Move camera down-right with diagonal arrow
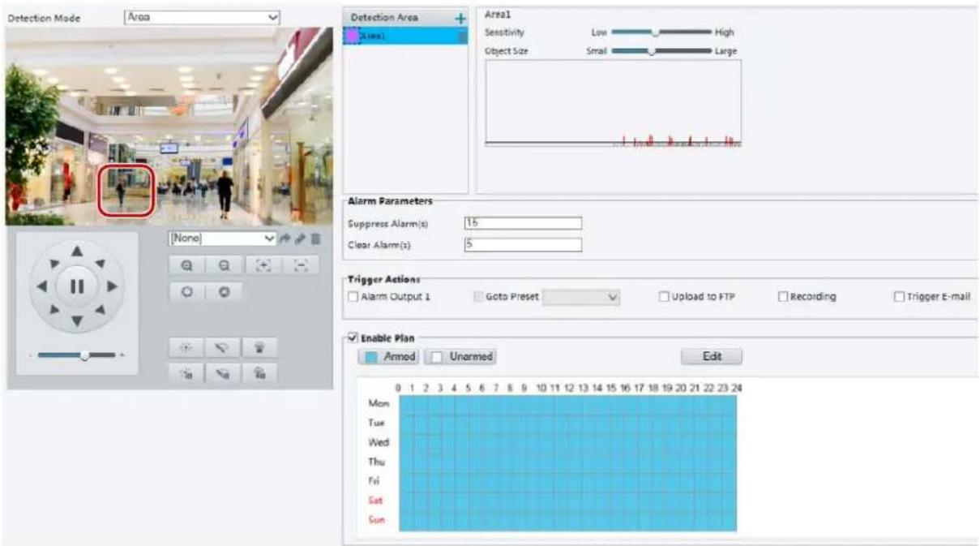 tap(101, 311)
